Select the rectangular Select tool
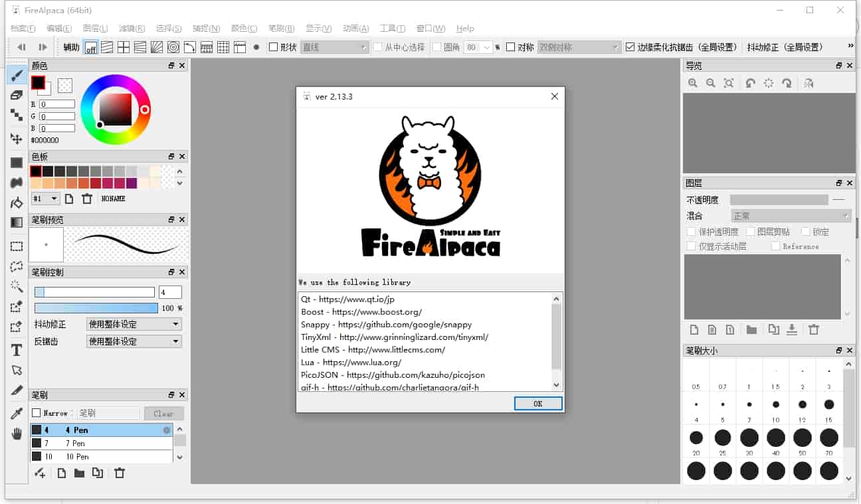 (x=17, y=246)
